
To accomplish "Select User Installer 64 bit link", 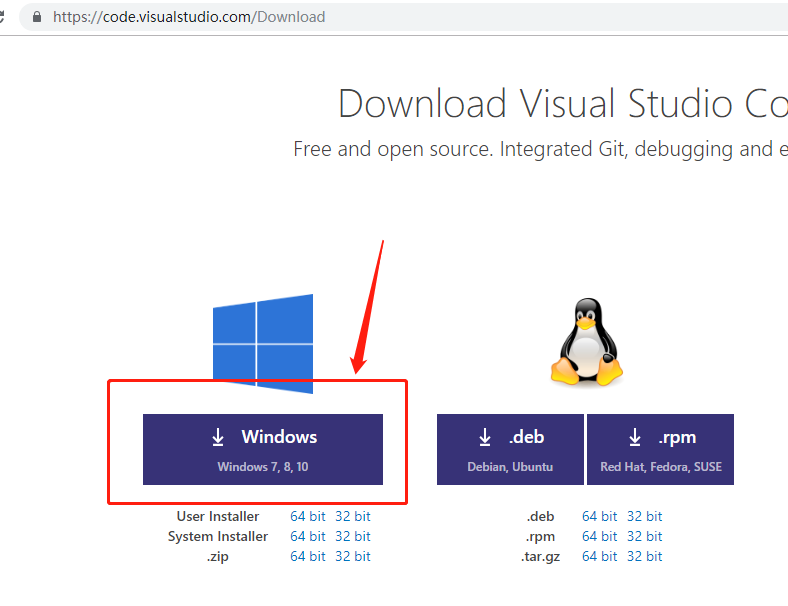I will (308, 516).
